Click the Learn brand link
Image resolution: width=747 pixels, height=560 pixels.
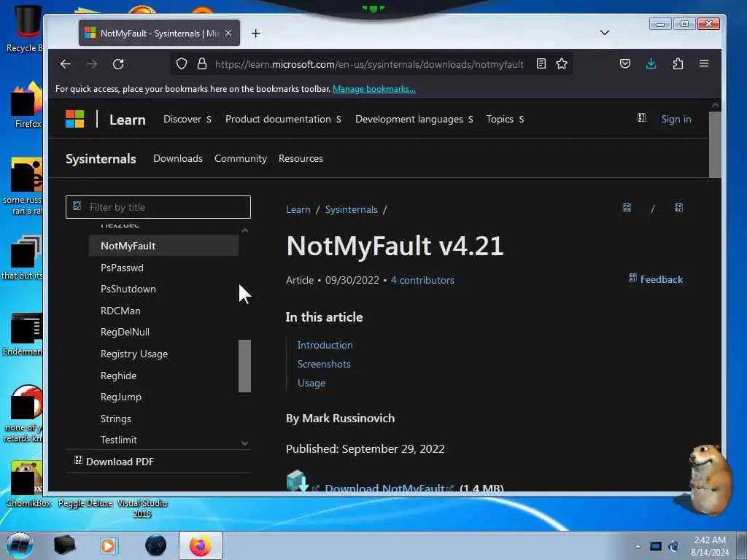[127, 120]
